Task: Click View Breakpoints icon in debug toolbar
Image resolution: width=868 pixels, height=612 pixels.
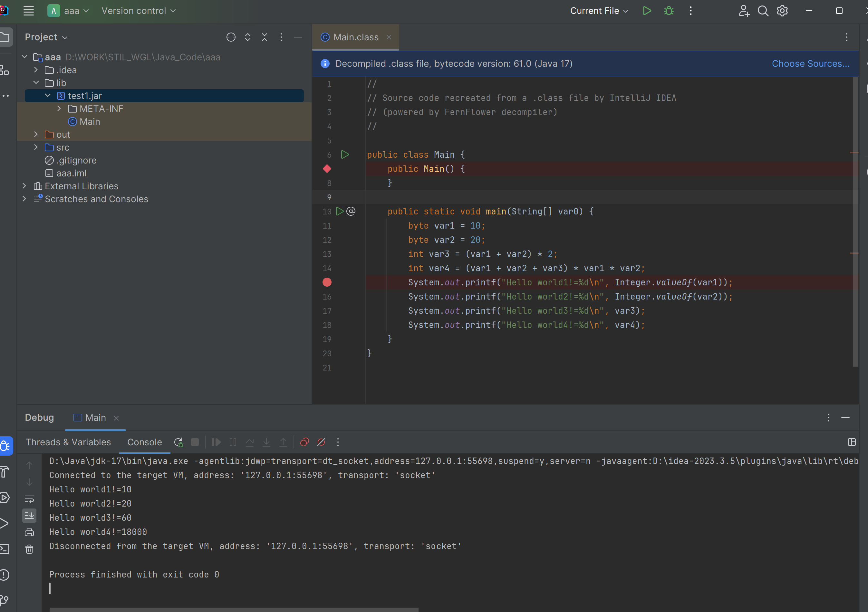Action: (x=304, y=442)
